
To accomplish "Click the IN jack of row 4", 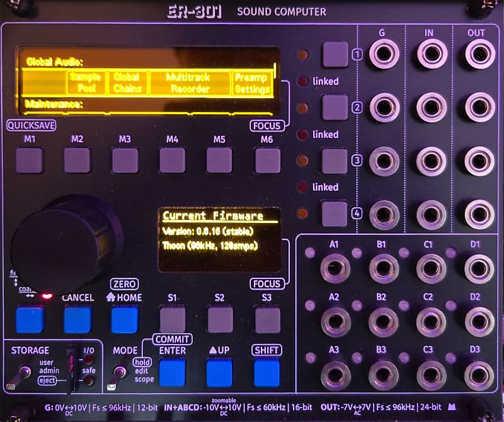I will (432, 214).
